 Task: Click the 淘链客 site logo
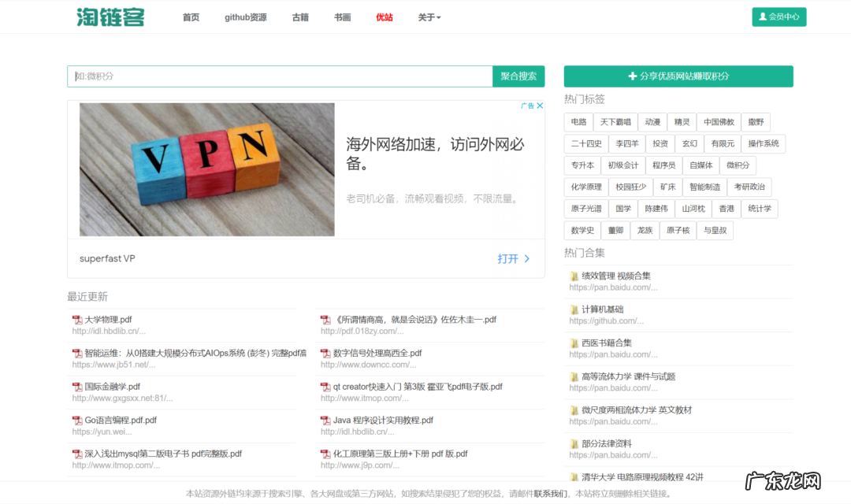pyautogui.click(x=110, y=17)
